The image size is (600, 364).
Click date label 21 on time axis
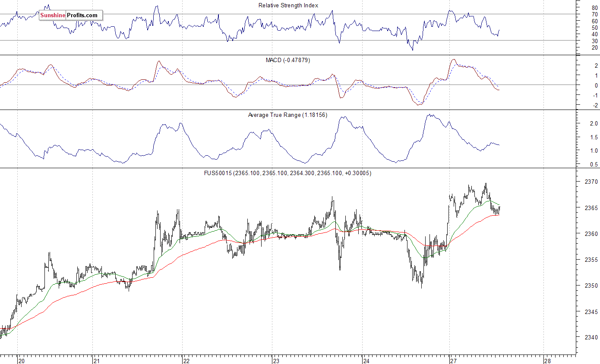pos(98,361)
